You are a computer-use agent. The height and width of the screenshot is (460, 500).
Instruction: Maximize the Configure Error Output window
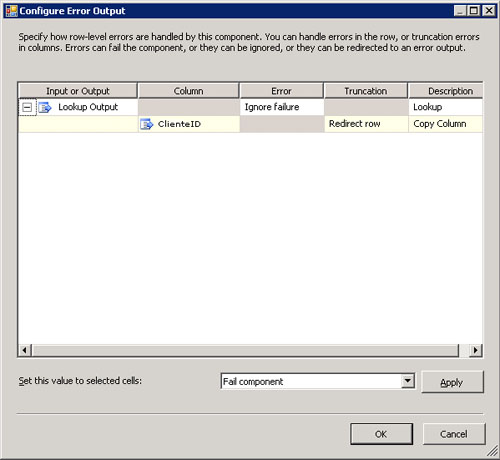[474, 11]
